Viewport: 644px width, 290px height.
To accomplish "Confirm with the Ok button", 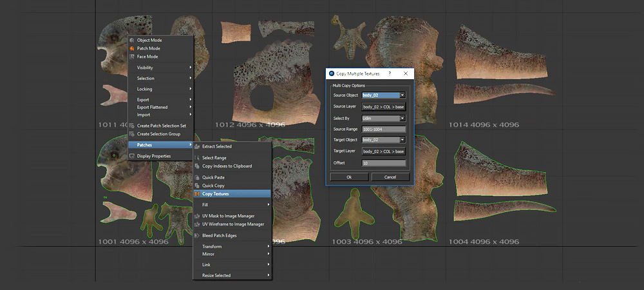I will (x=349, y=177).
